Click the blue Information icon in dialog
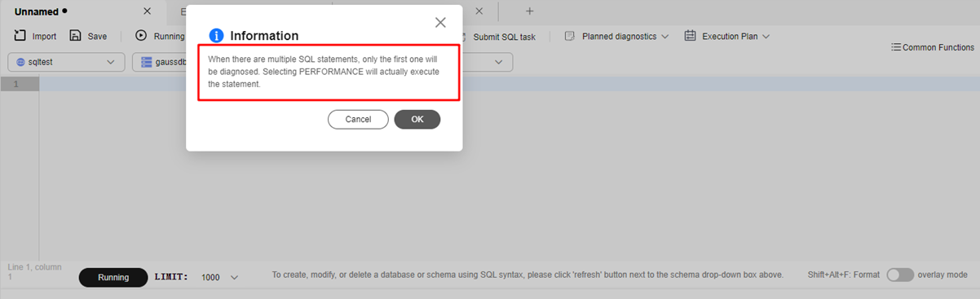The image size is (980, 299). pos(216,35)
